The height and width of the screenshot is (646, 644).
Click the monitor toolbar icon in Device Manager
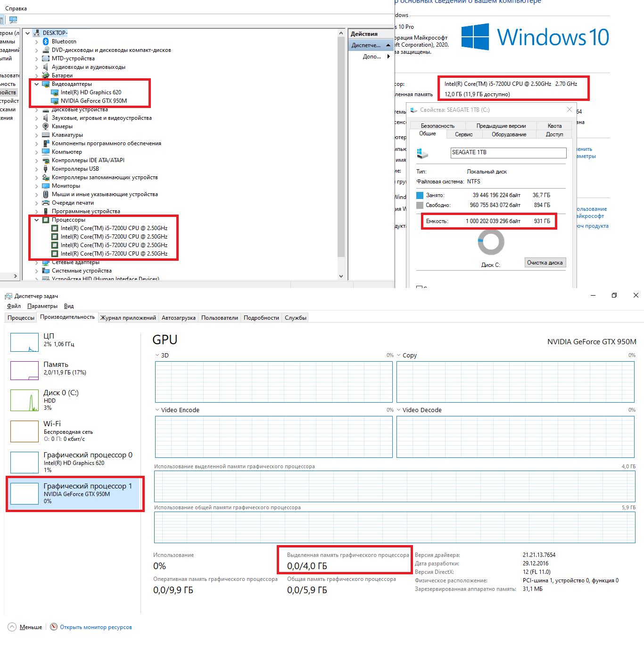click(x=13, y=20)
